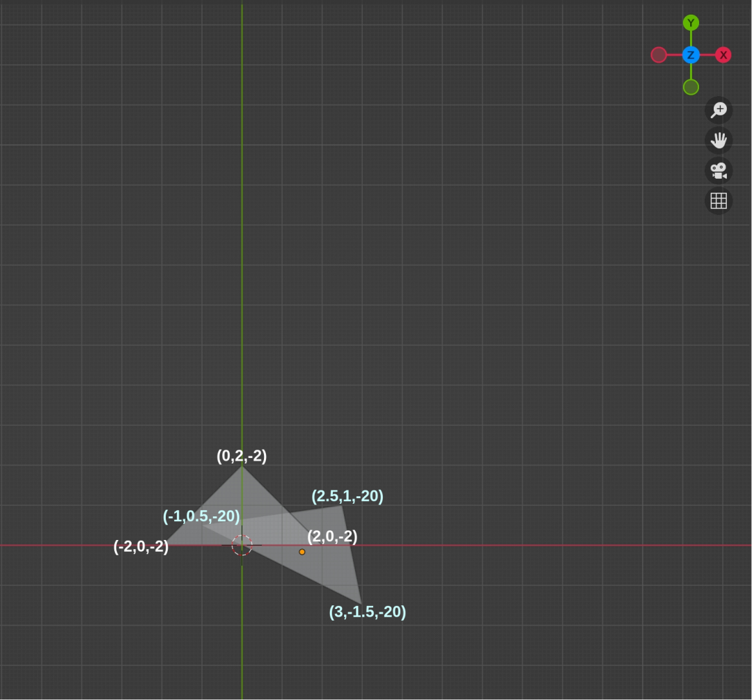Click the Z axis ball on navigation gizmo
The image size is (752, 700).
click(690, 55)
